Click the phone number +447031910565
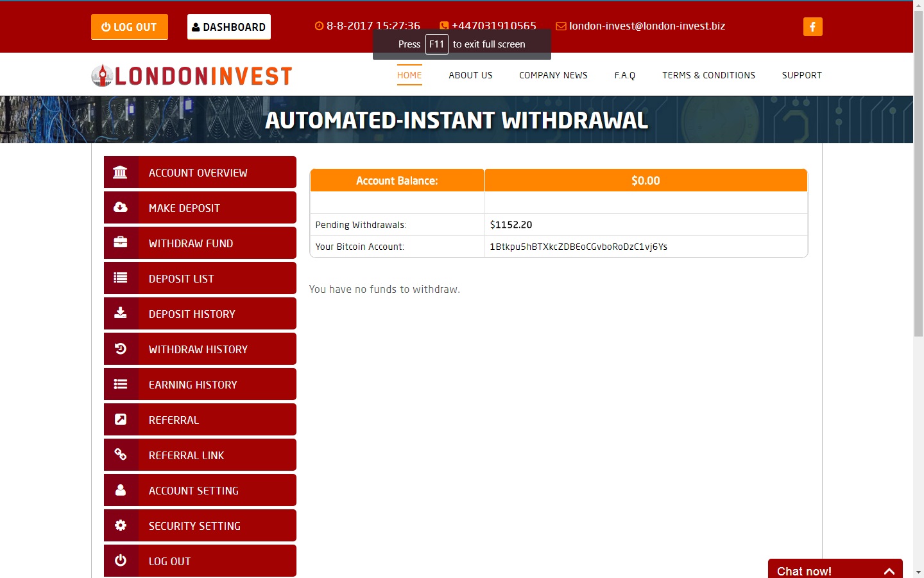 pyautogui.click(x=494, y=26)
